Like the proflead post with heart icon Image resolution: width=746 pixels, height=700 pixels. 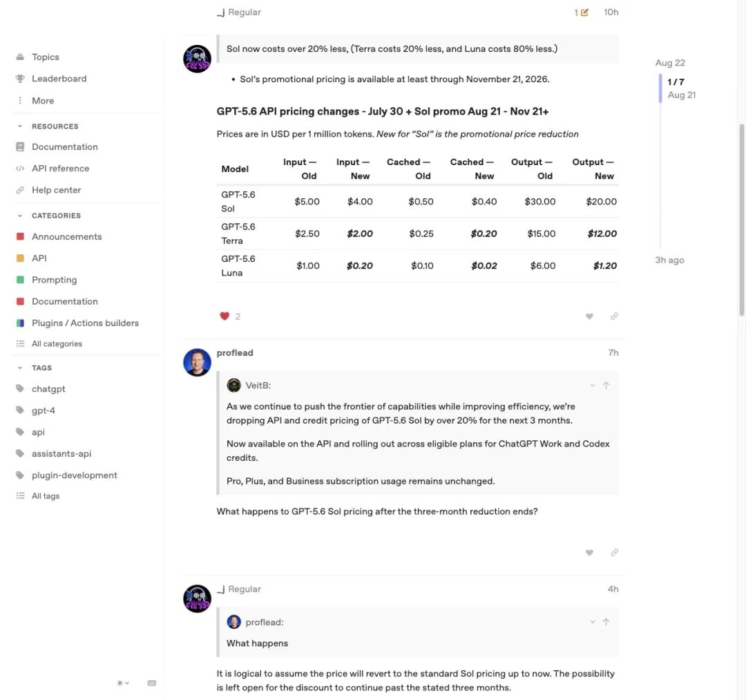coord(589,553)
